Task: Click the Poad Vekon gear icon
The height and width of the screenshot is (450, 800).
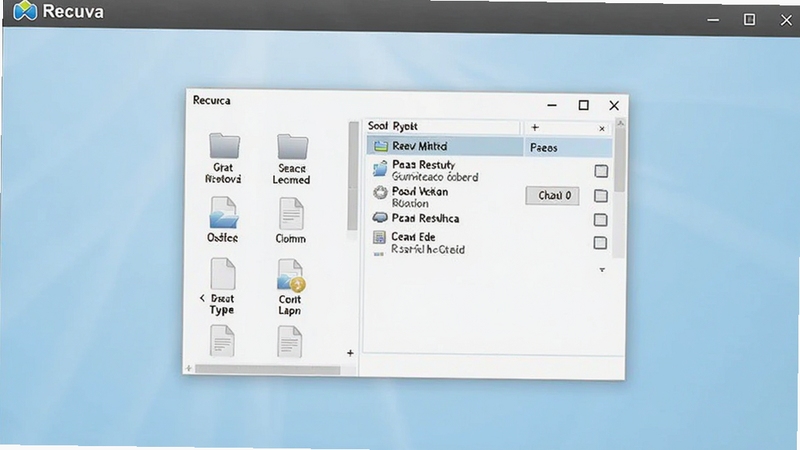Action: (380, 192)
